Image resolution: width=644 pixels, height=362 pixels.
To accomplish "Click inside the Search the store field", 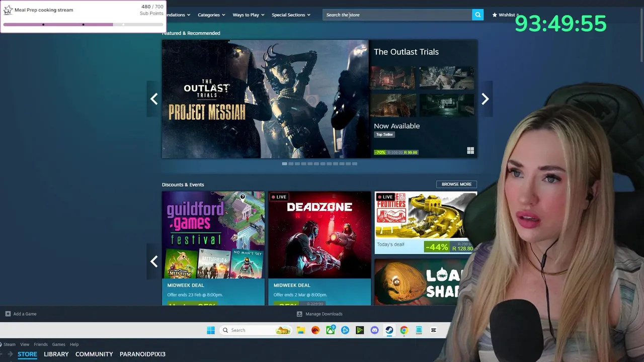I will [397, 15].
